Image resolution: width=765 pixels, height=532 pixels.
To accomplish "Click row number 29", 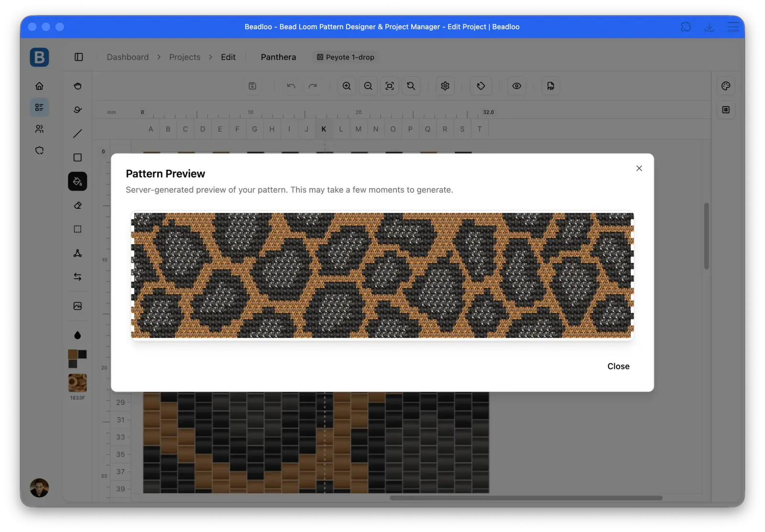I will (x=120, y=402).
